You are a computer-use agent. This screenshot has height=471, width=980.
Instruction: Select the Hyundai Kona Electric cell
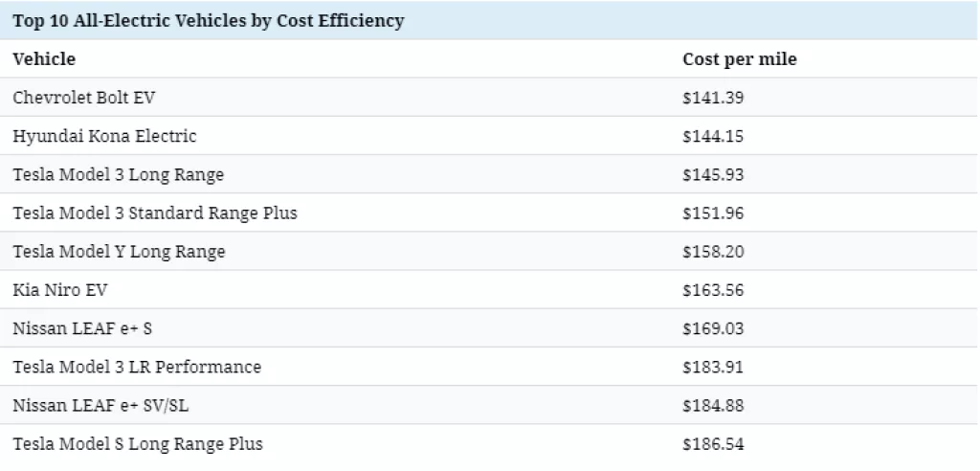pyautogui.click(x=104, y=136)
